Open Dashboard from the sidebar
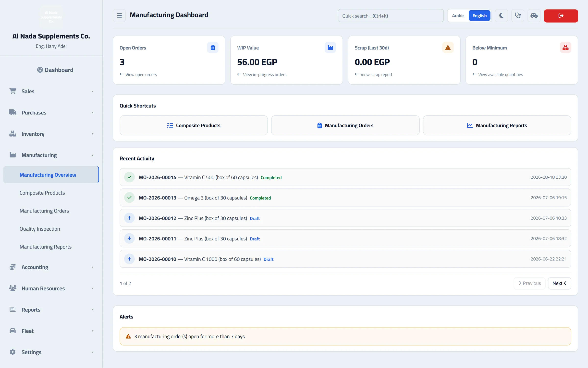The image size is (588, 368). (55, 70)
